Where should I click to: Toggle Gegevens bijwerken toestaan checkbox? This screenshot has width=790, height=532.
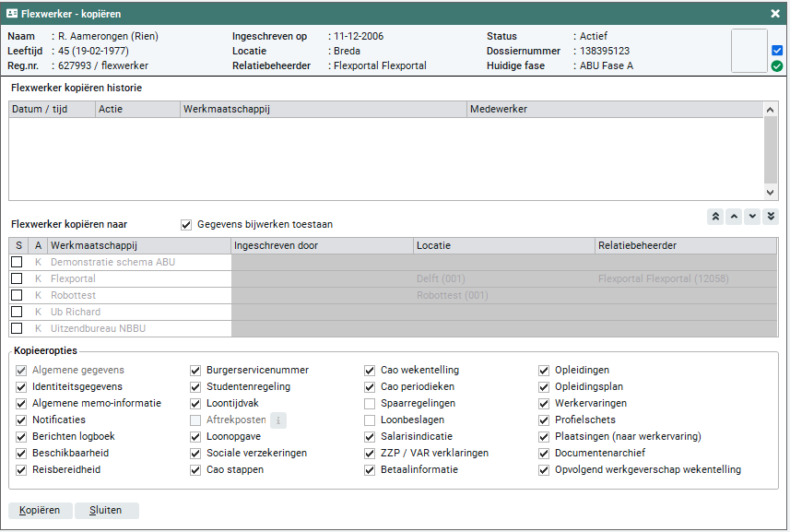point(187,224)
